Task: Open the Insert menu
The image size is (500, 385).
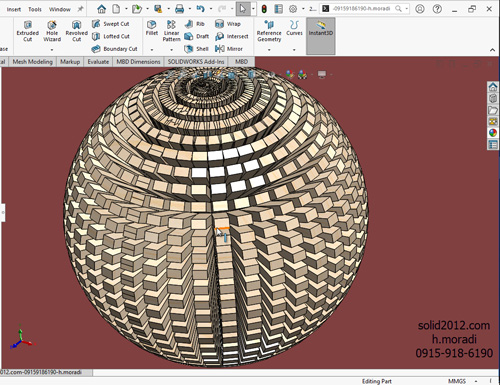Action: pos(14,9)
